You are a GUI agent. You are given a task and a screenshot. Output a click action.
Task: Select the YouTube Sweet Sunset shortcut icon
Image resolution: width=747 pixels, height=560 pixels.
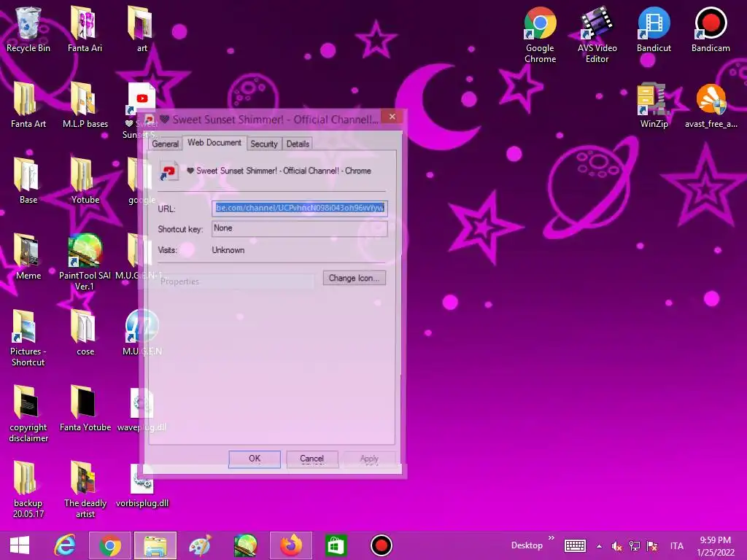click(x=142, y=100)
